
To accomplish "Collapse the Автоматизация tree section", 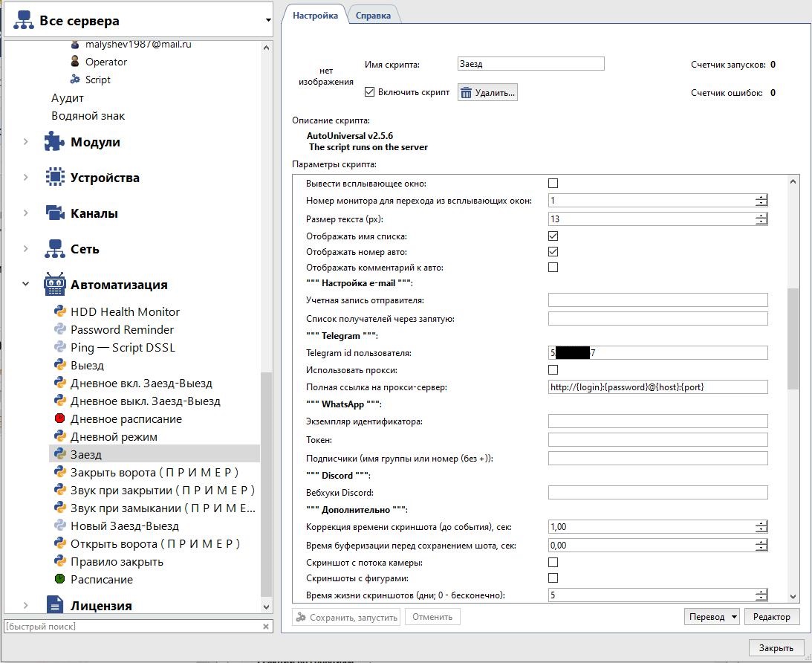I will pos(26,285).
